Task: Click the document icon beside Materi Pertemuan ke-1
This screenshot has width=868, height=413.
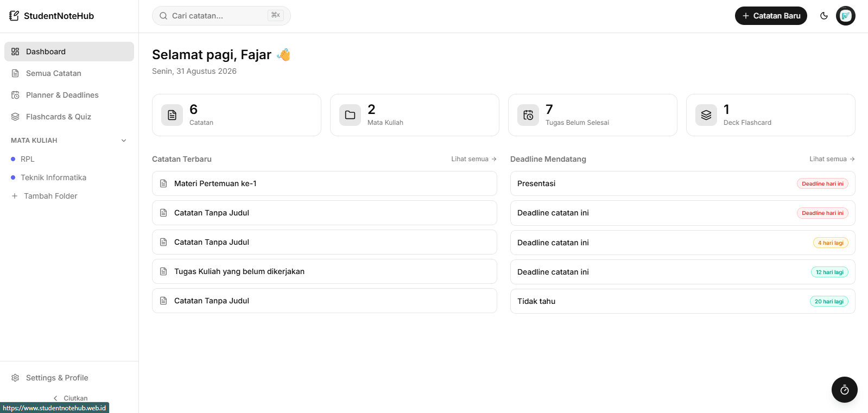Action: (x=163, y=183)
